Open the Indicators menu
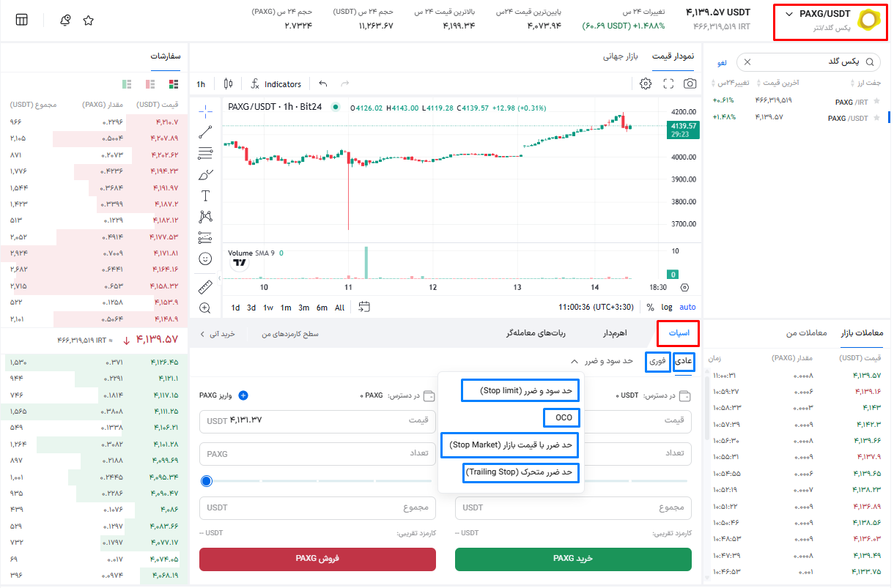This screenshot has width=894, height=588. 276,84
